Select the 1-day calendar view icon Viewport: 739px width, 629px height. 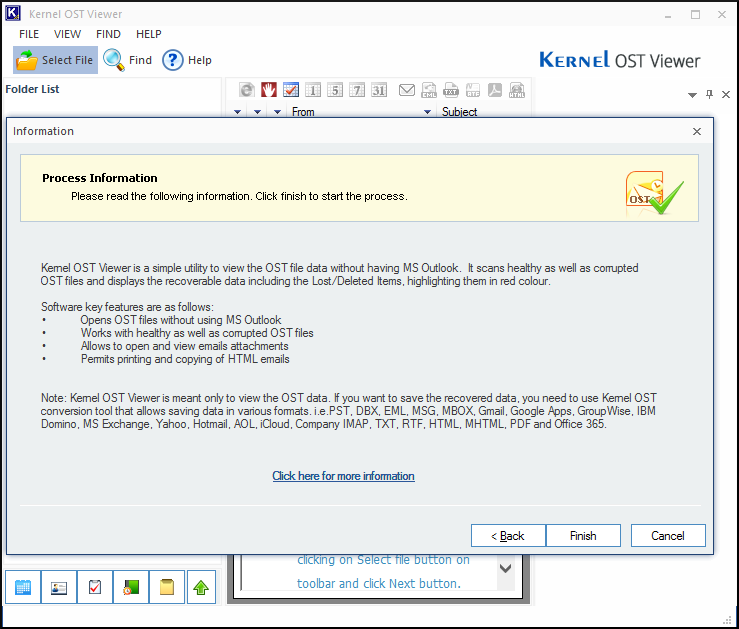point(313,90)
